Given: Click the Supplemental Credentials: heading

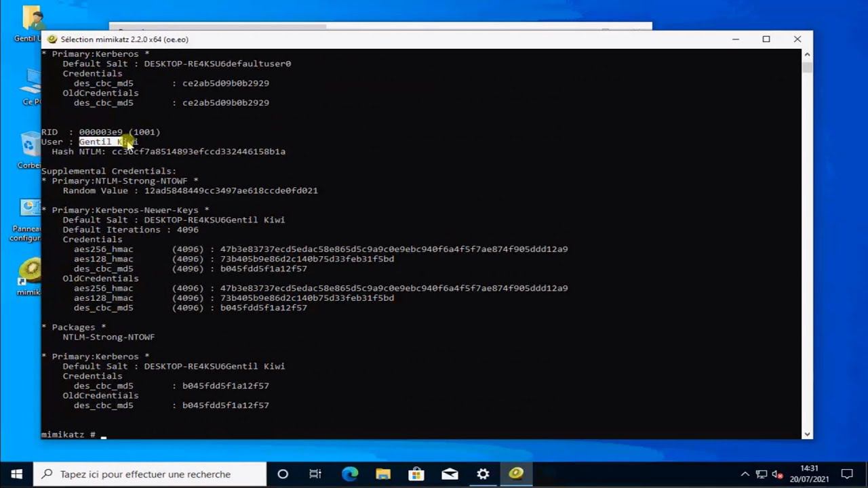Looking at the screenshot, I should [x=108, y=171].
